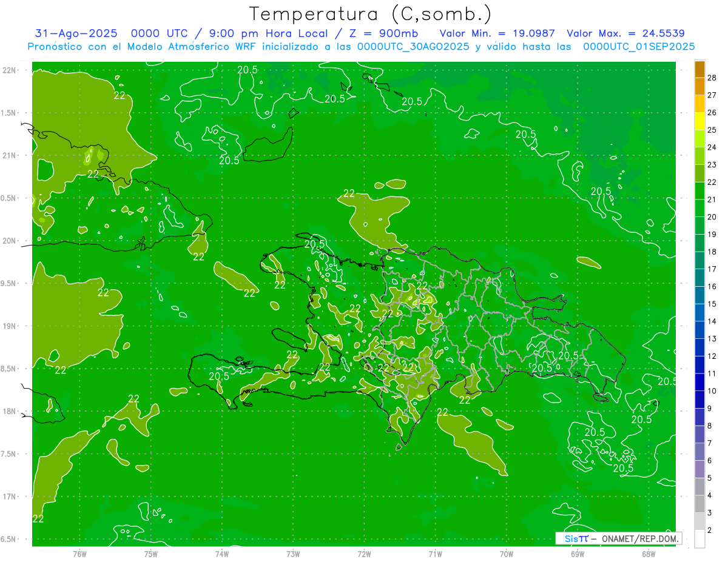Click the legend value "13"
Image resolution: width=728 pixels, height=562 pixels.
point(712,338)
